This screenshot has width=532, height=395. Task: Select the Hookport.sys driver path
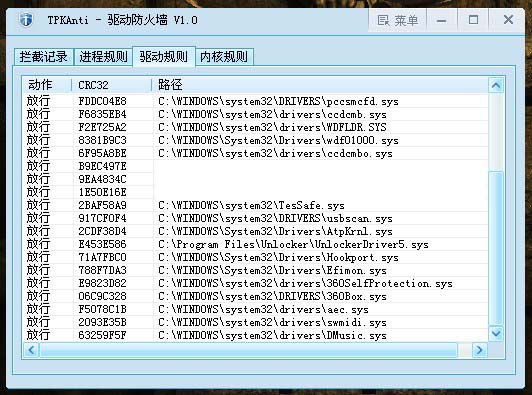278,257
